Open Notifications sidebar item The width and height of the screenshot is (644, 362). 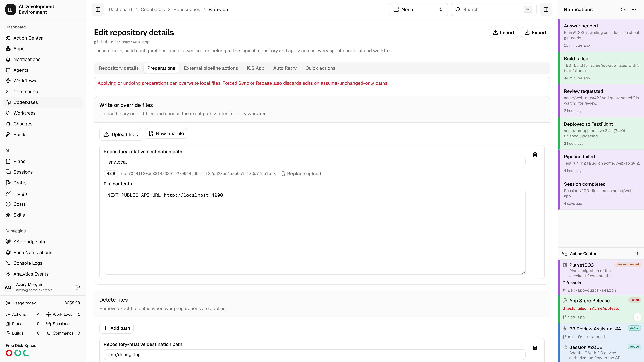[x=43, y=59]
